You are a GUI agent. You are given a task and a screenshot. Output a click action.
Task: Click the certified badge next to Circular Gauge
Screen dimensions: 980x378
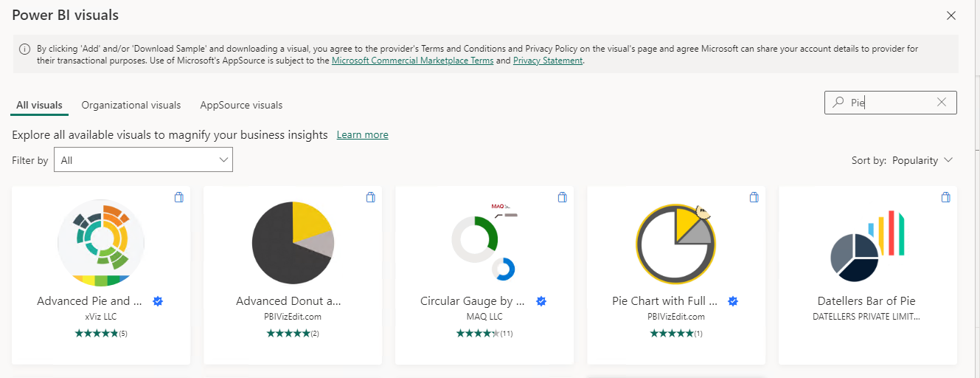541,301
